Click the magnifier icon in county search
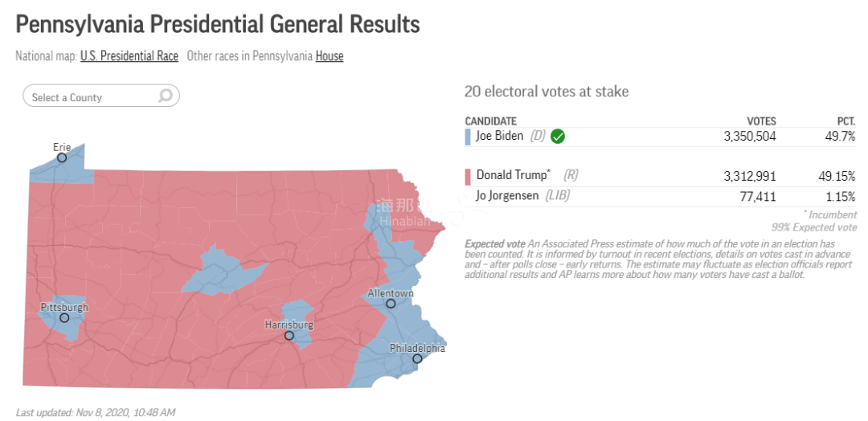The height and width of the screenshot is (421, 868). click(165, 96)
